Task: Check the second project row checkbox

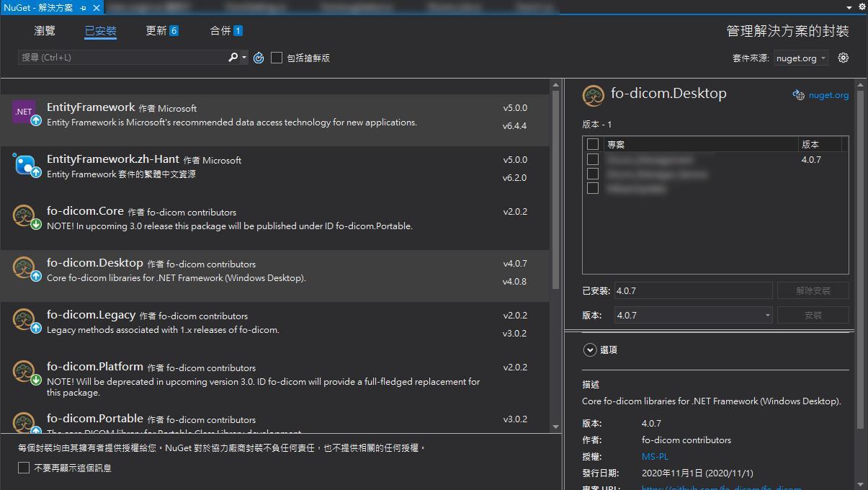Action: (x=593, y=174)
